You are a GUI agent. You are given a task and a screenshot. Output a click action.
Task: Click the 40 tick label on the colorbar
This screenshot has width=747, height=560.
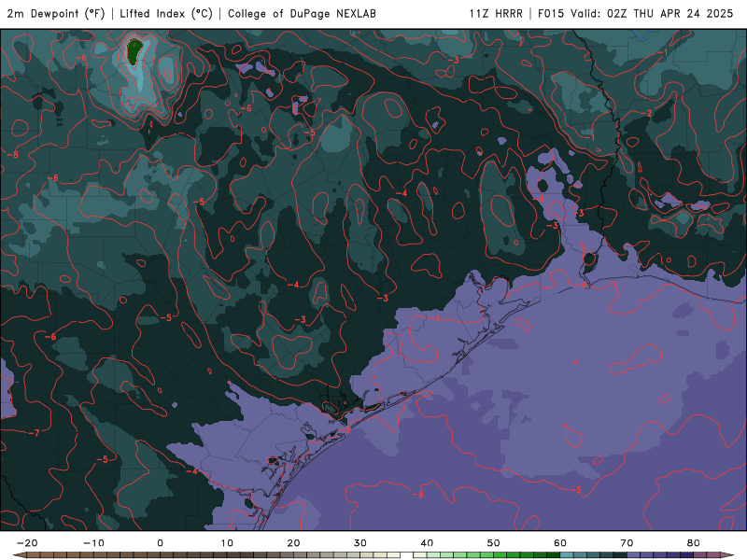coord(427,543)
